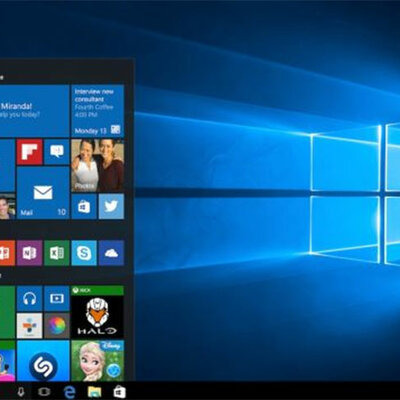
Task: Open the Calendar tile showing Interview new consultant
Action: coord(98,111)
